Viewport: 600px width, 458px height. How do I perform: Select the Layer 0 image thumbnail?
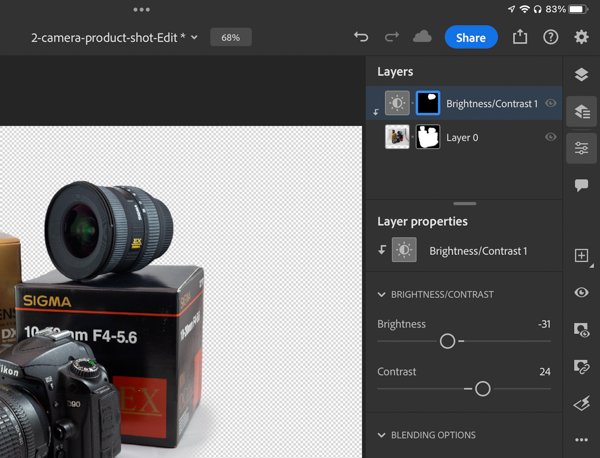point(397,137)
